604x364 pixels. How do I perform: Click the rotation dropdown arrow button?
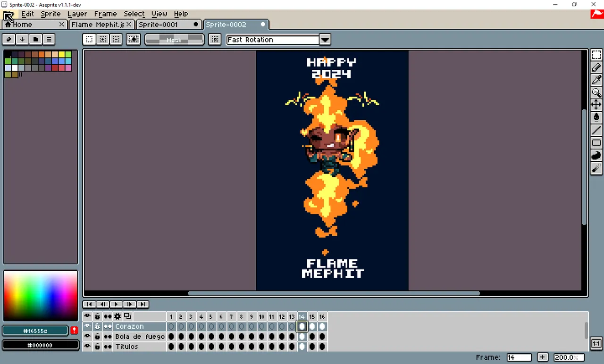point(325,40)
